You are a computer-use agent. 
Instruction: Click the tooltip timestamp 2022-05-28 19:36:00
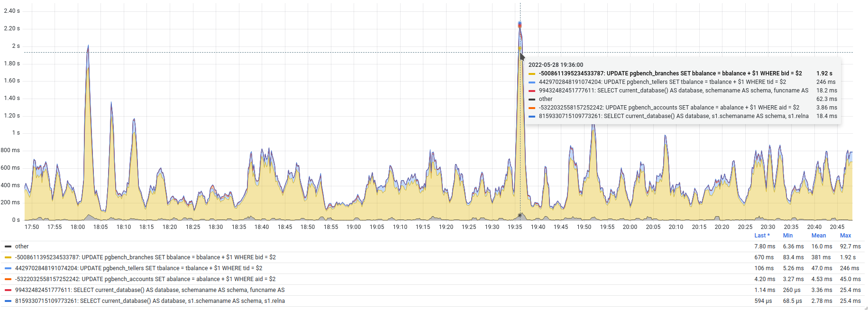pos(556,65)
